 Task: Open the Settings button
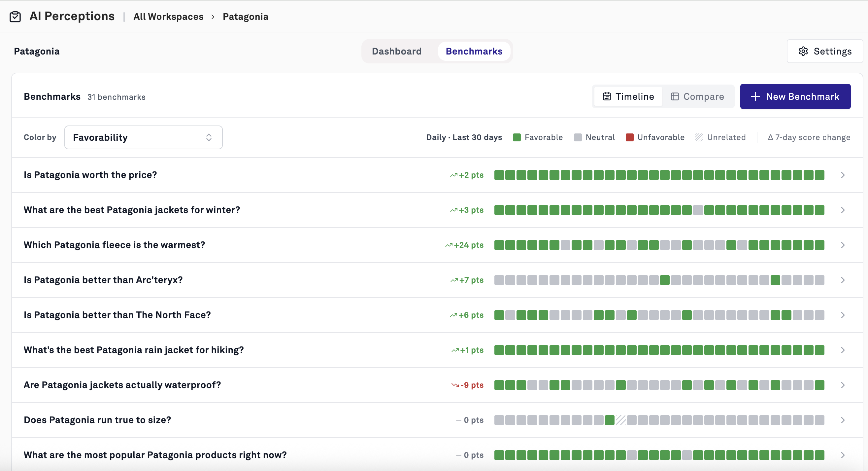point(824,51)
